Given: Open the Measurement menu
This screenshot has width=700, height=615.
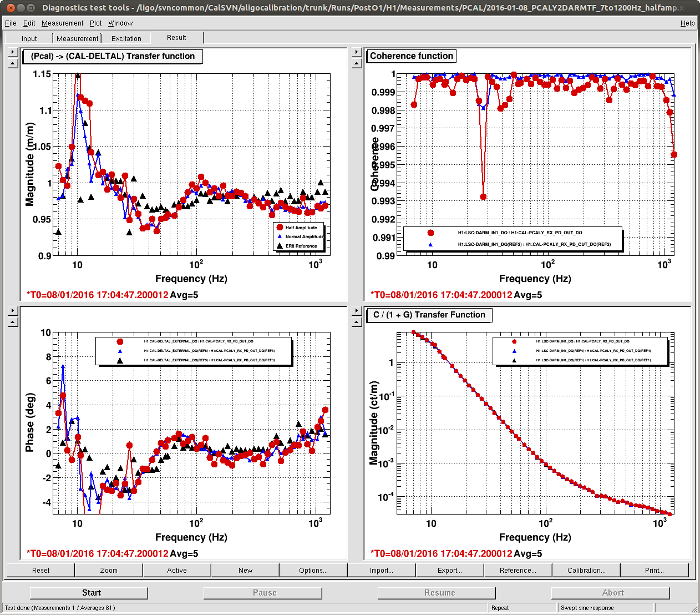Looking at the screenshot, I should pos(63,23).
